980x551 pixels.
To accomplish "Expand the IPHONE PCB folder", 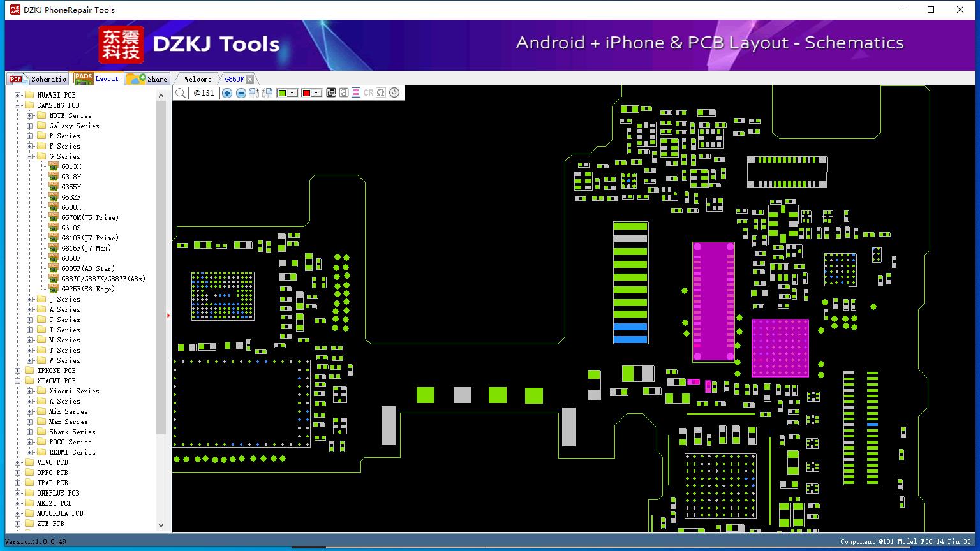I will click(x=18, y=371).
